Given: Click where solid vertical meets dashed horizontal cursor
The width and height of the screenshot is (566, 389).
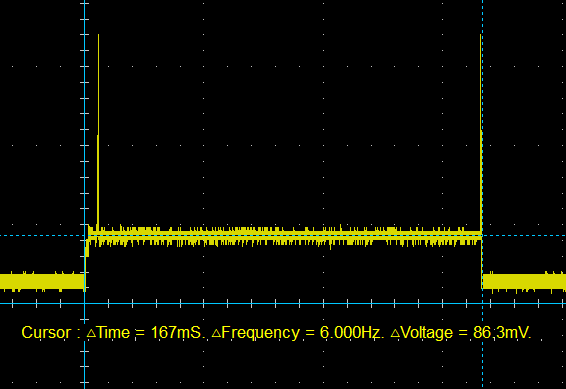Looking at the screenshot, I should tap(84, 236).
